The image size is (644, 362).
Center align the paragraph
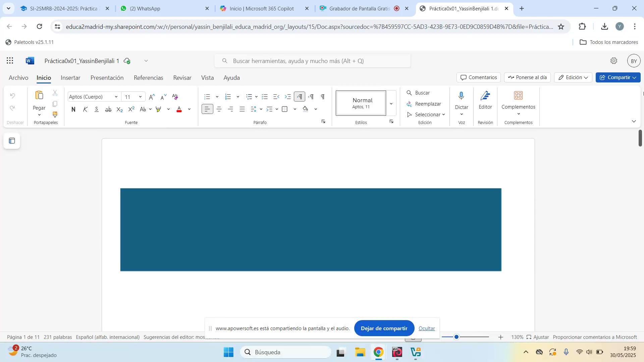(x=219, y=109)
